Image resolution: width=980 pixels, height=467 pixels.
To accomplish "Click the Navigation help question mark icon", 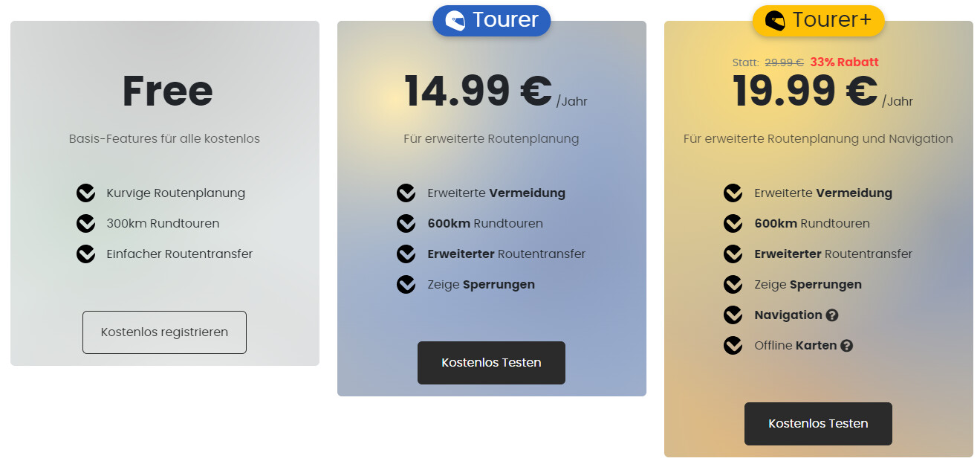I will click(832, 315).
